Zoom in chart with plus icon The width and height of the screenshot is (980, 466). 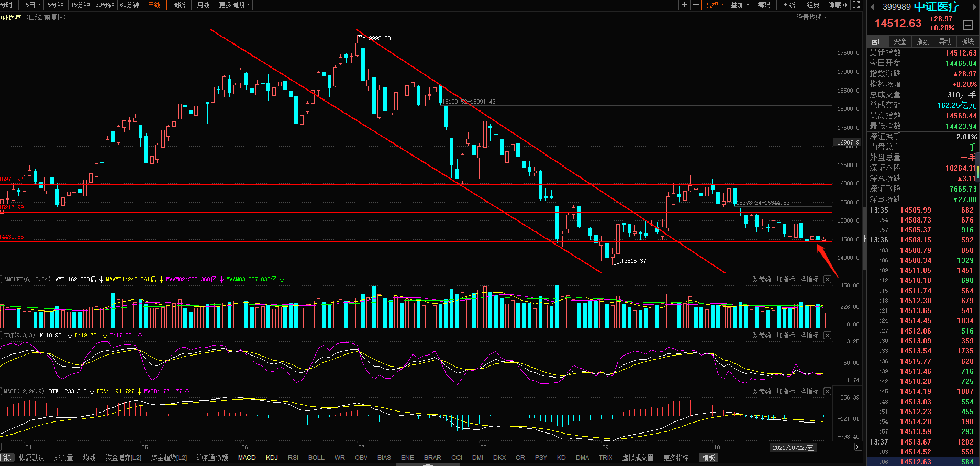(684, 5)
